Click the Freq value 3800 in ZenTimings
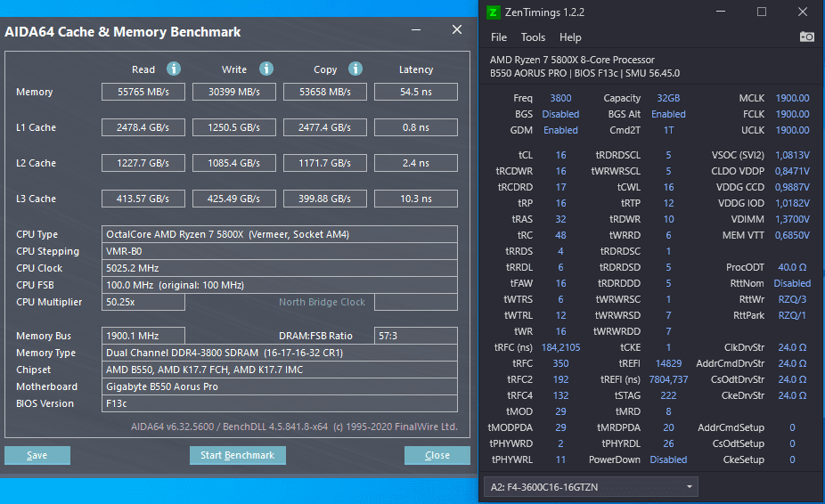 pyautogui.click(x=561, y=98)
